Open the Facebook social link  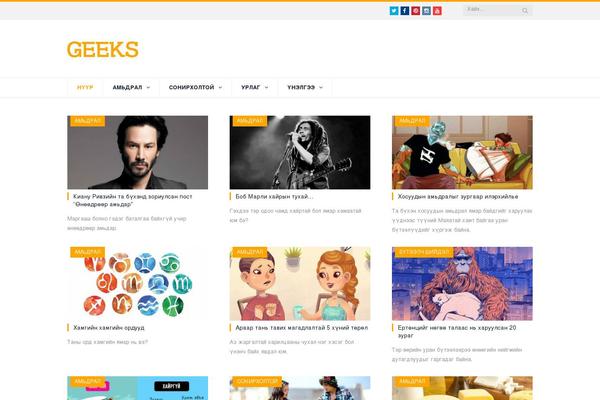[x=404, y=11]
